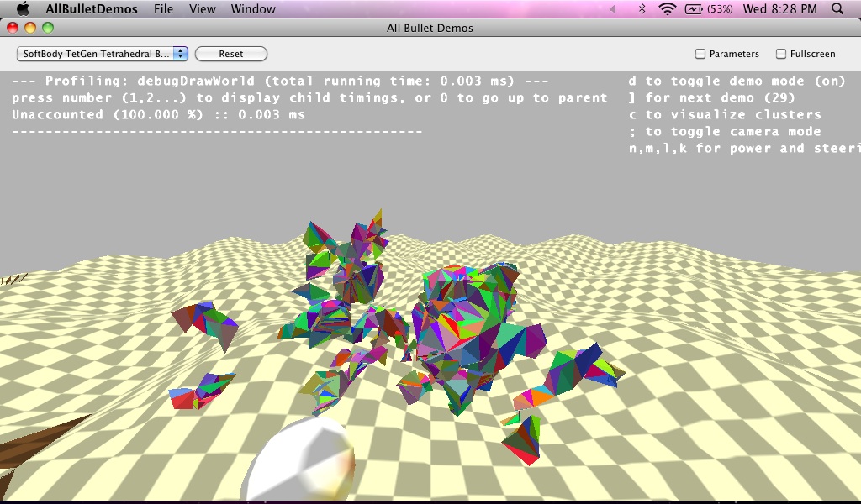Click the battery status icon
Image resolution: width=861 pixels, height=504 pixels.
(694, 8)
